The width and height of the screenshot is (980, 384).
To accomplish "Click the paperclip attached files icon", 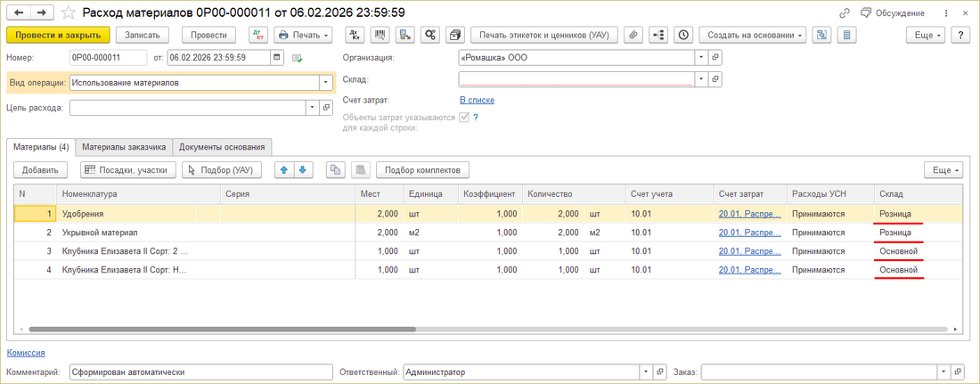I will (x=634, y=35).
